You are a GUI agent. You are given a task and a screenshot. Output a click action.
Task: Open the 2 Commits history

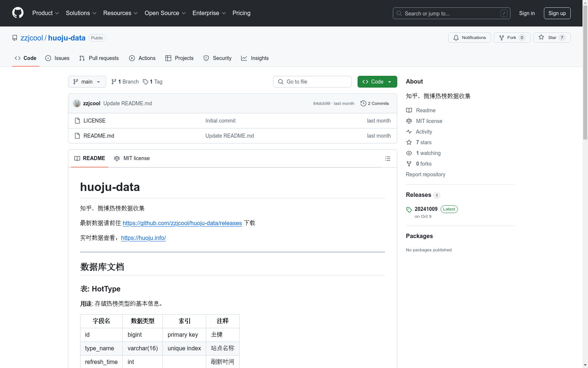375,103
